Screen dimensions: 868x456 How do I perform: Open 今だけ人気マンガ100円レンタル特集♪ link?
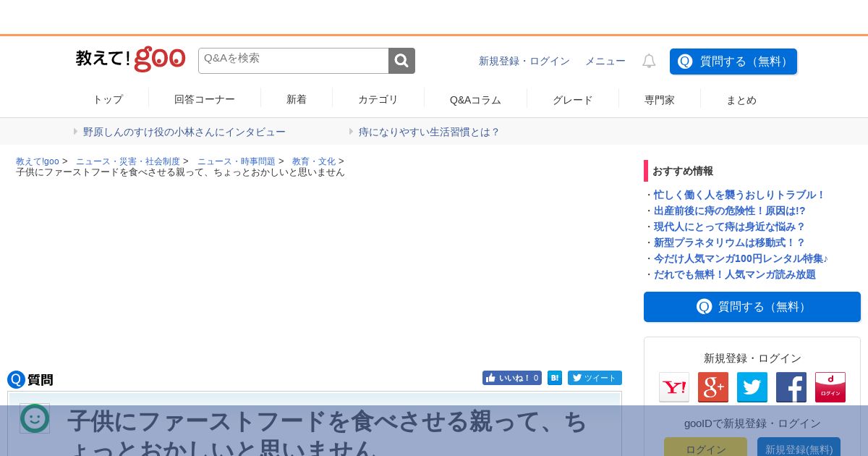tap(741, 258)
